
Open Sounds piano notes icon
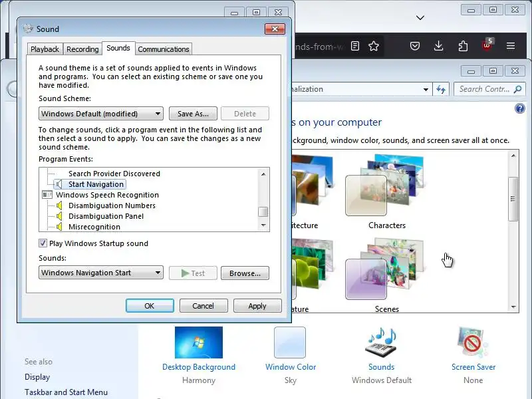pos(381,342)
